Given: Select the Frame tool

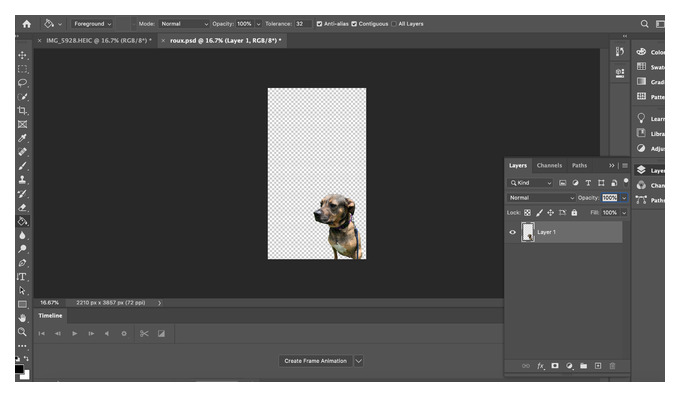Looking at the screenshot, I should click(x=23, y=125).
